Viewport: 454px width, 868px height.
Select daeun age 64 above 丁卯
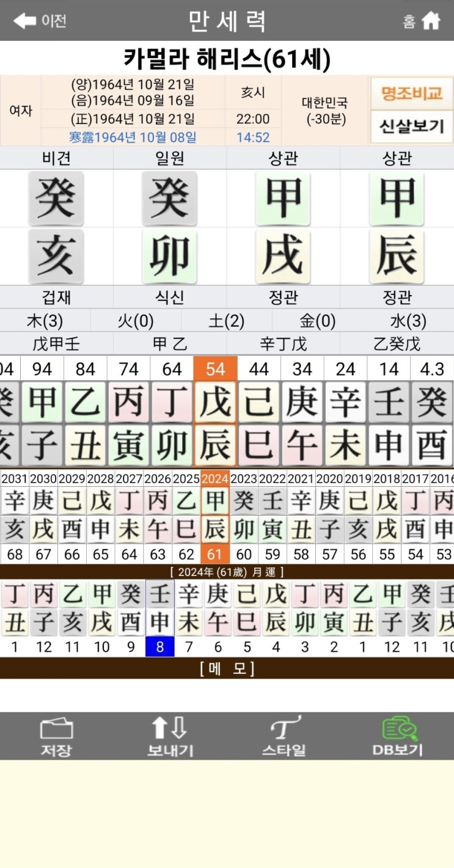172,368
